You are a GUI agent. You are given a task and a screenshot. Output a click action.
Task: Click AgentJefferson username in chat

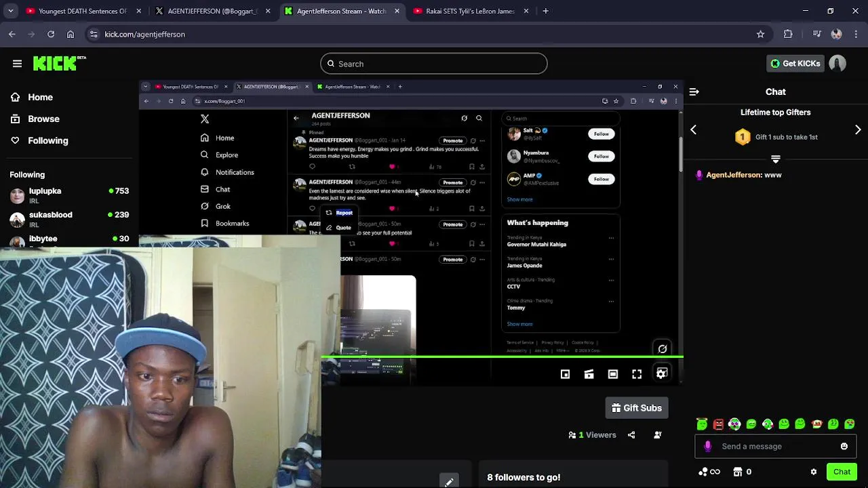[734, 175]
